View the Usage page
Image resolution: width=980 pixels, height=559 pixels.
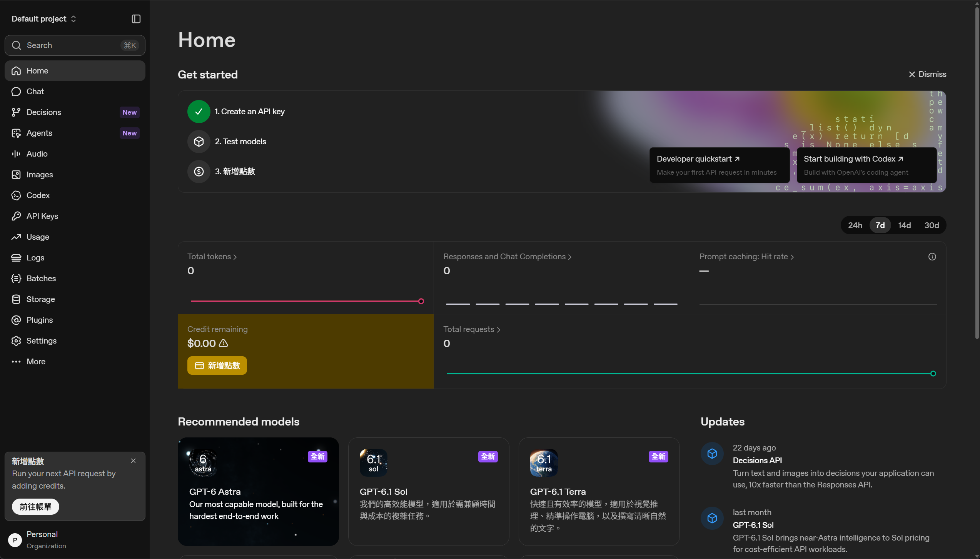(75, 237)
